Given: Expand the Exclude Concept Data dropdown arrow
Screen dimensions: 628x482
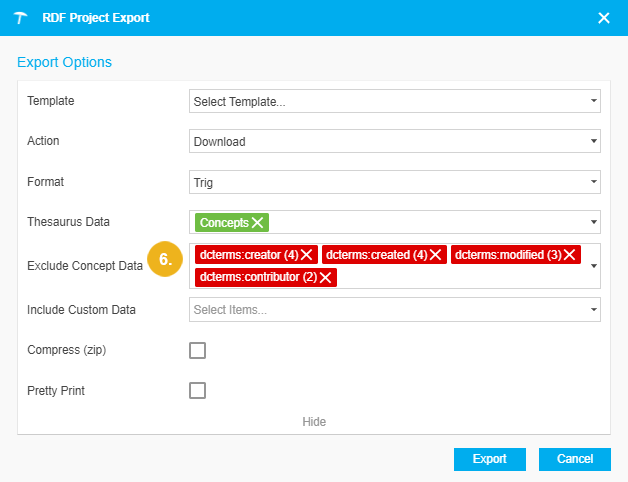Looking at the screenshot, I should tap(593, 266).
